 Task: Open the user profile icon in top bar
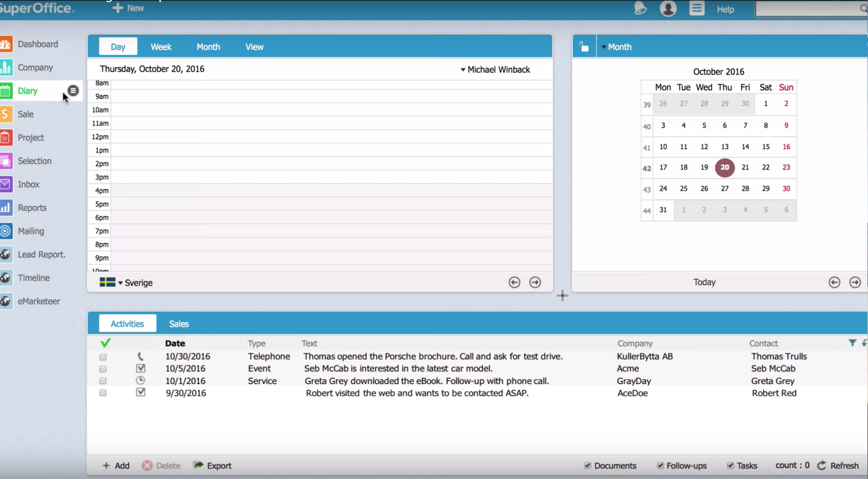click(x=668, y=8)
